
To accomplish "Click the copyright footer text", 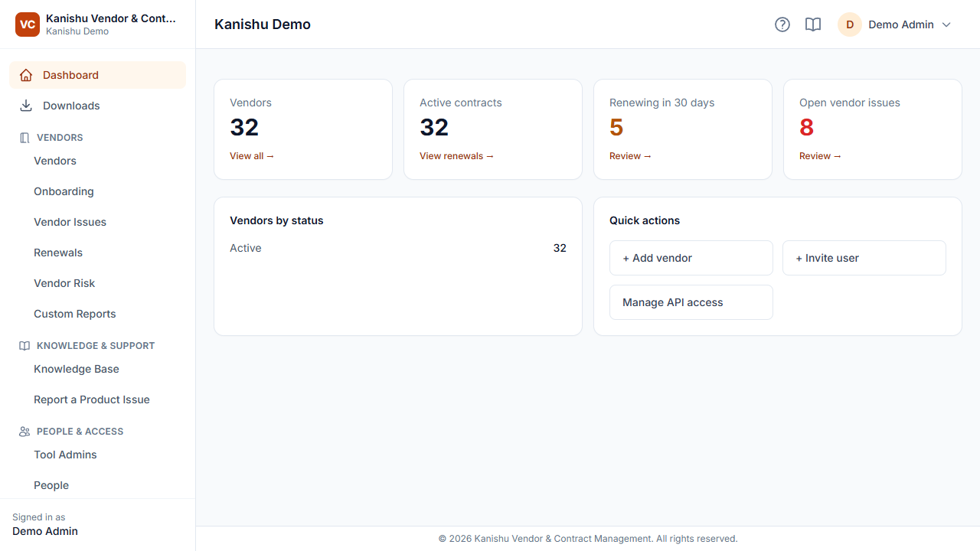I will (588, 539).
